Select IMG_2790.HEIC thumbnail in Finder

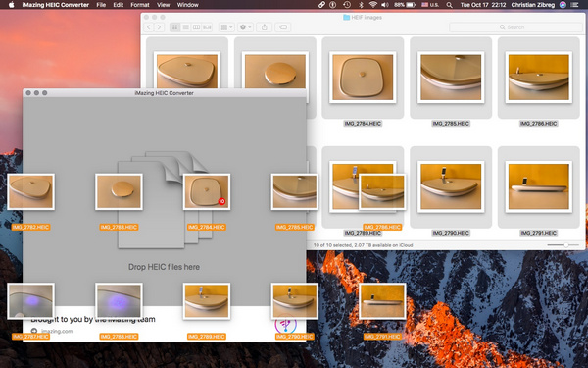tap(451, 186)
